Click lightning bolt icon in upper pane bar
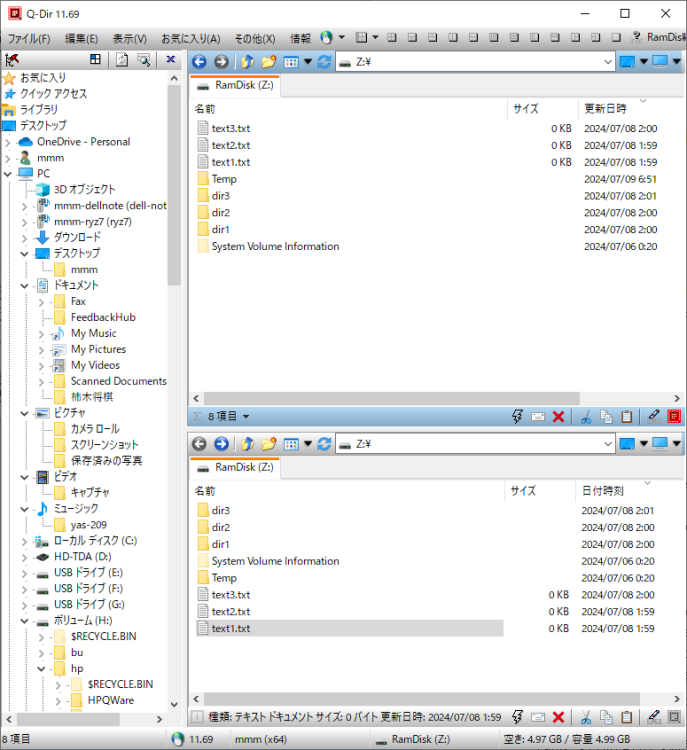Screen dimensions: 687x750 517,416
